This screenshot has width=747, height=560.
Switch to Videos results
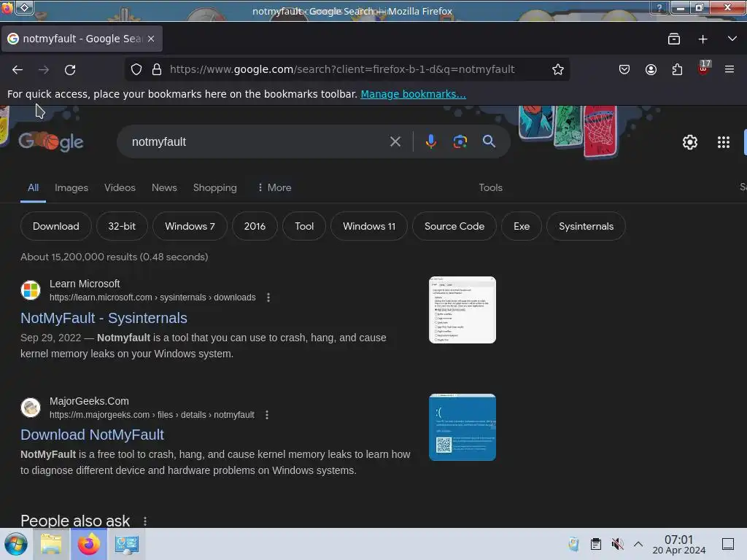tap(120, 187)
